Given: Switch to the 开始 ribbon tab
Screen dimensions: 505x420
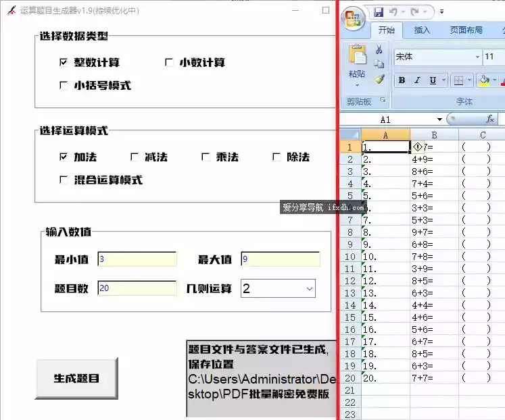Looking at the screenshot, I should (x=387, y=30).
